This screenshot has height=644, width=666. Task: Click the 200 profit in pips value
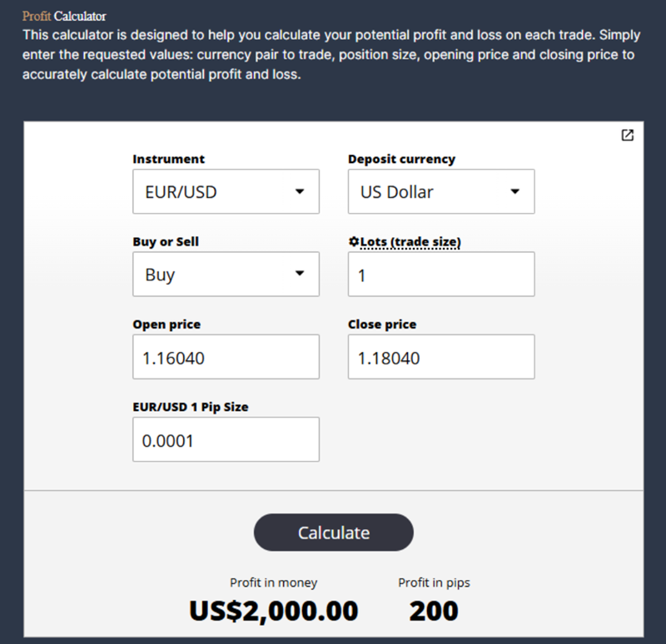point(435,609)
